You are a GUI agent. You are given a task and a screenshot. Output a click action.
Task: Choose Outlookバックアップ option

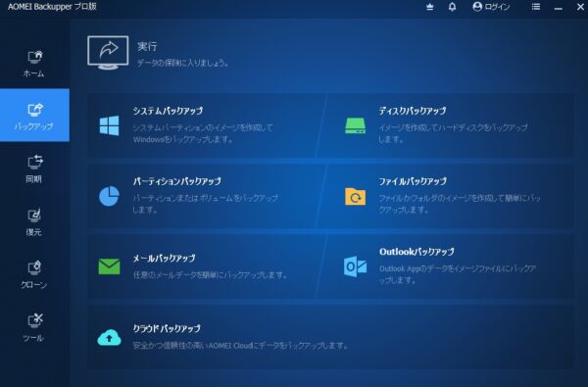point(446,266)
